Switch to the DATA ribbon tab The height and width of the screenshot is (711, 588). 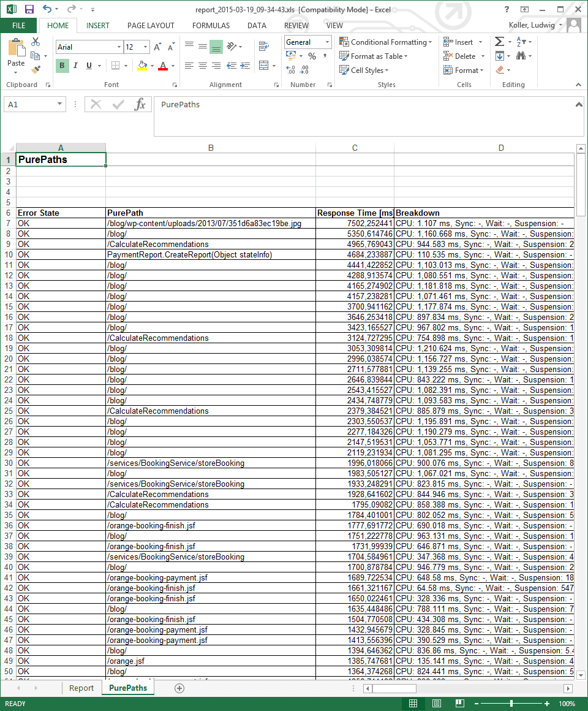click(257, 26)
